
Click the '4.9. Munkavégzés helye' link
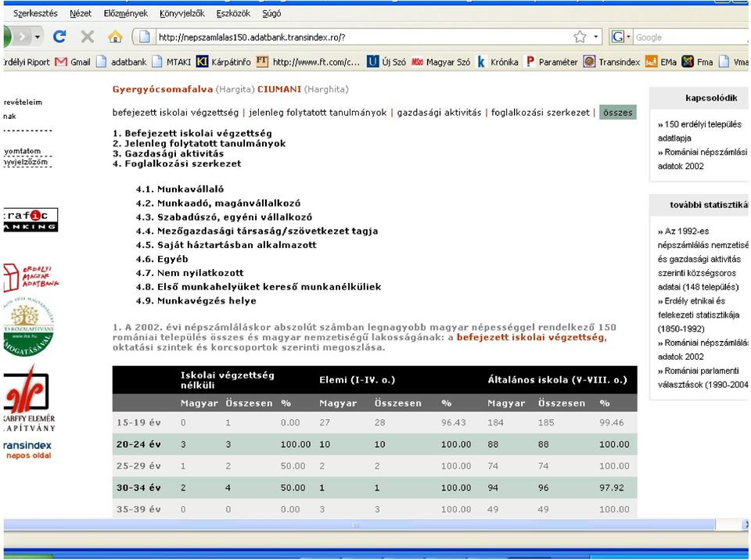[196, 301]
